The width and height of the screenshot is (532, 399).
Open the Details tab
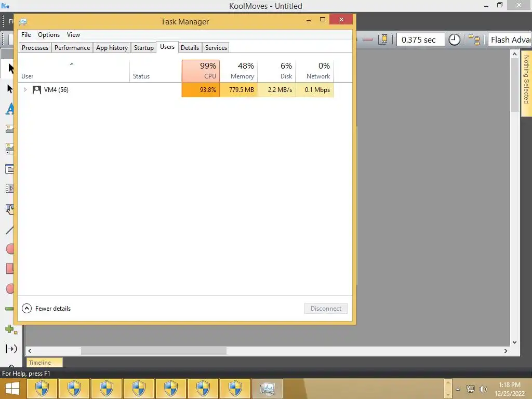tap(190, 47)
